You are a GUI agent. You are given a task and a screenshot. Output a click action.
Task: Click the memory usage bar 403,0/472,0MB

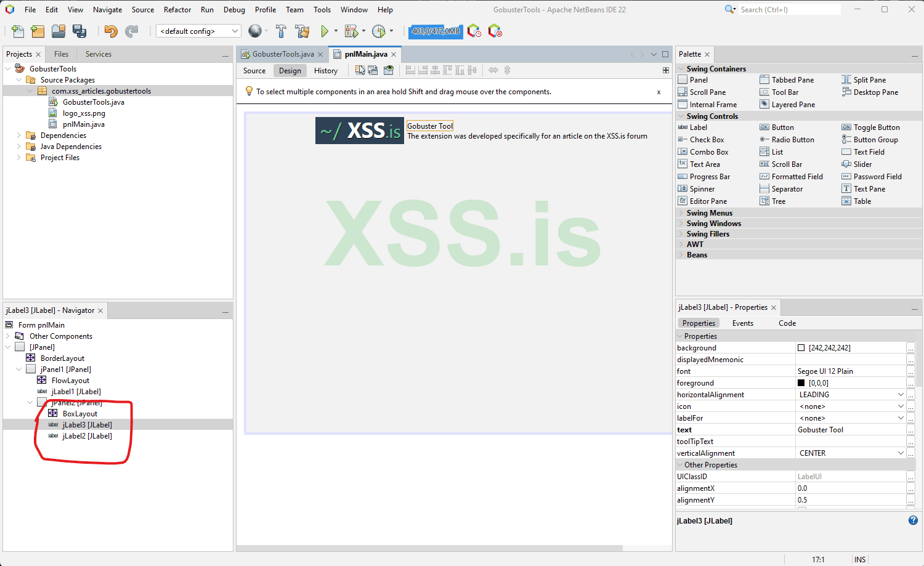(436, 31)
